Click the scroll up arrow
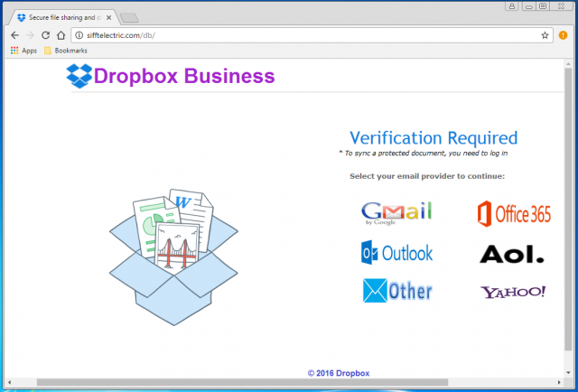The image size is (578, 392). click(x=568, y=64)
